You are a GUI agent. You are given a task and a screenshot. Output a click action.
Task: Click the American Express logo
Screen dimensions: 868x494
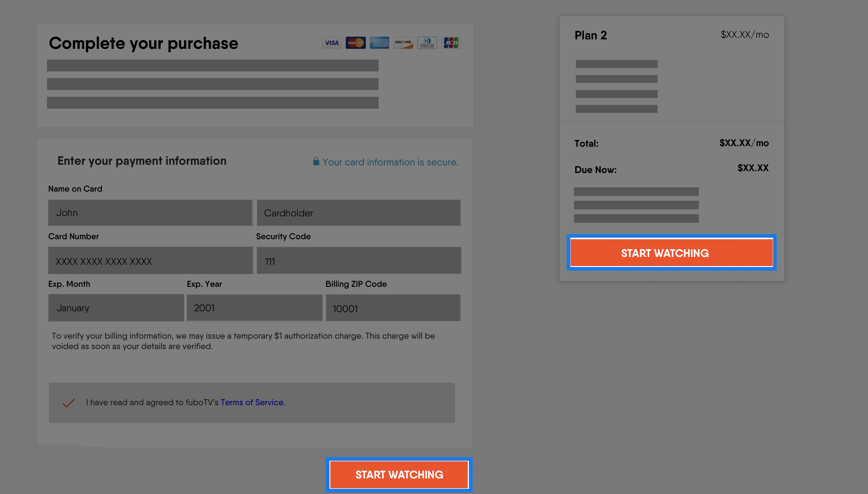click(379, 43)
